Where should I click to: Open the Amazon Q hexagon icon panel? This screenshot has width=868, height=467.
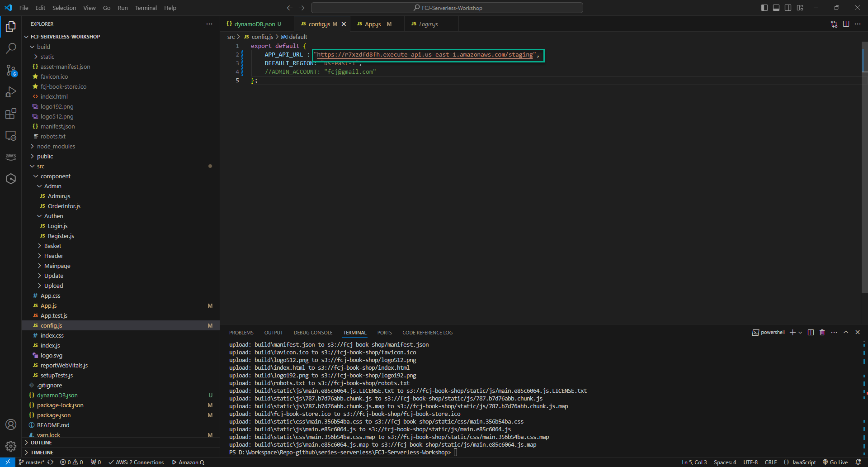(x=11, y=179)
